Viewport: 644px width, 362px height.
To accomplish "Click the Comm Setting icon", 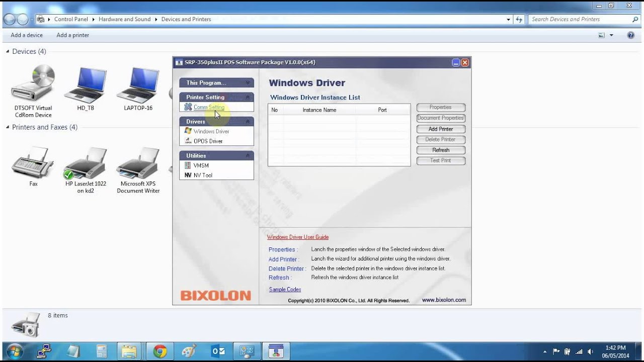I will click(188, 107).
